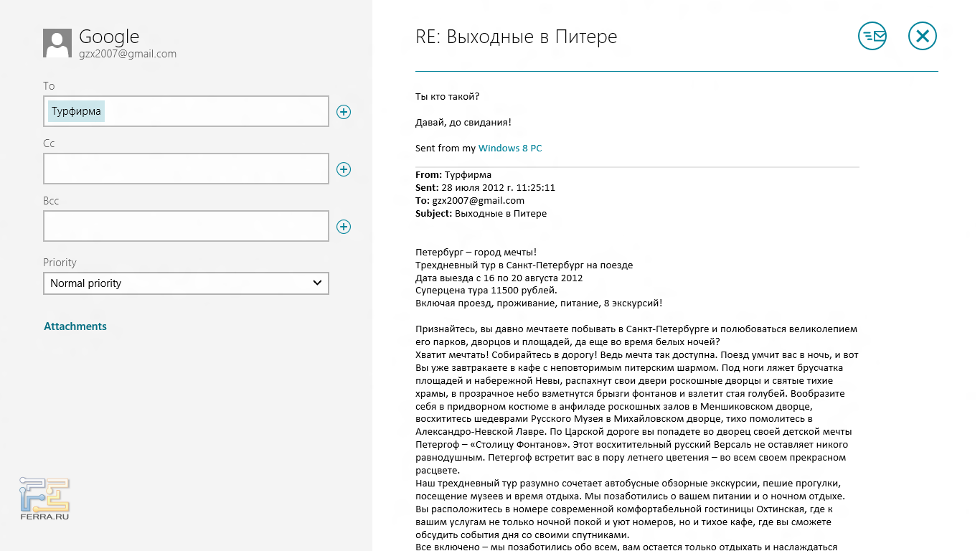Send the email with the send icon
980x551 pixels.
(872, 36)
